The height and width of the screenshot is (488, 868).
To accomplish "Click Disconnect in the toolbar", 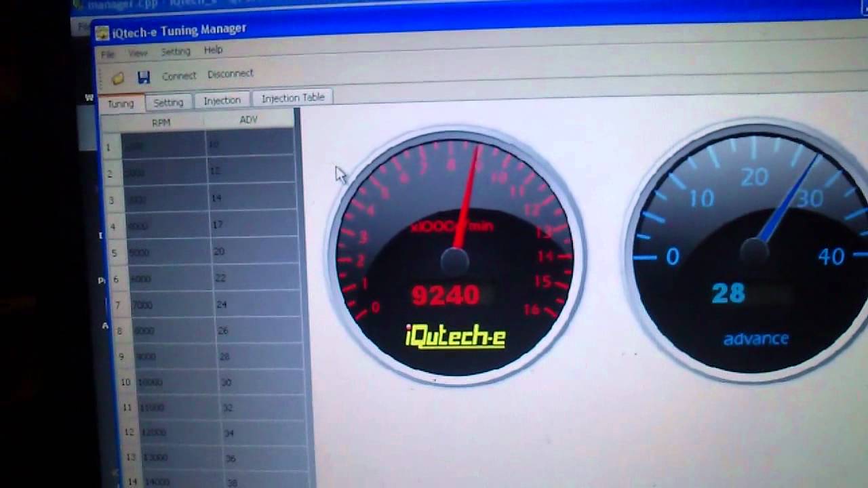I will [x=231, y=73].
